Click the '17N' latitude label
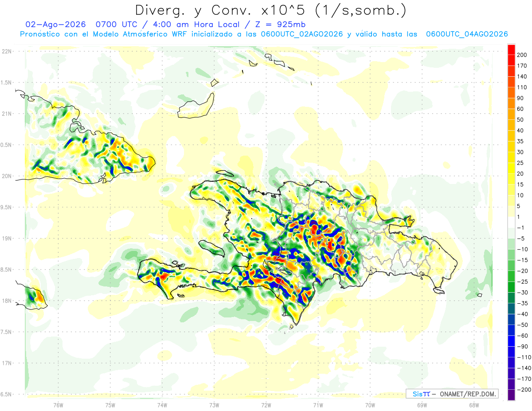Image resolution: width=532 pixels, height=411 pixels. pyautogui.click(x=6, y=363)
